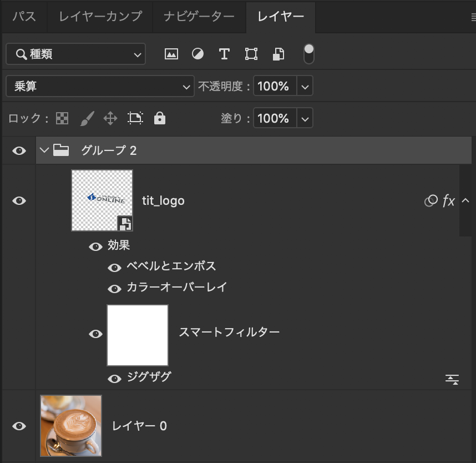476x463 pixels.
Task: Hide the レイヤー 0 layer
Action: 19,426
